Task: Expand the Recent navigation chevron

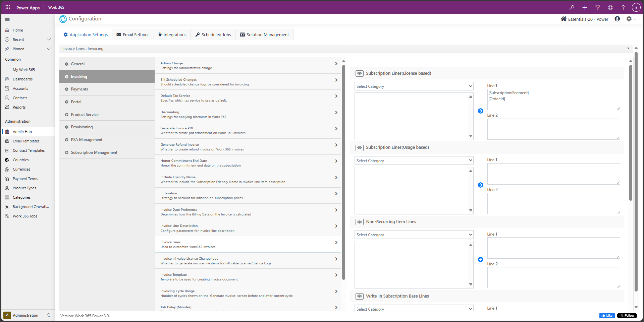Action: pyautogui.click(x=49, y=40)
